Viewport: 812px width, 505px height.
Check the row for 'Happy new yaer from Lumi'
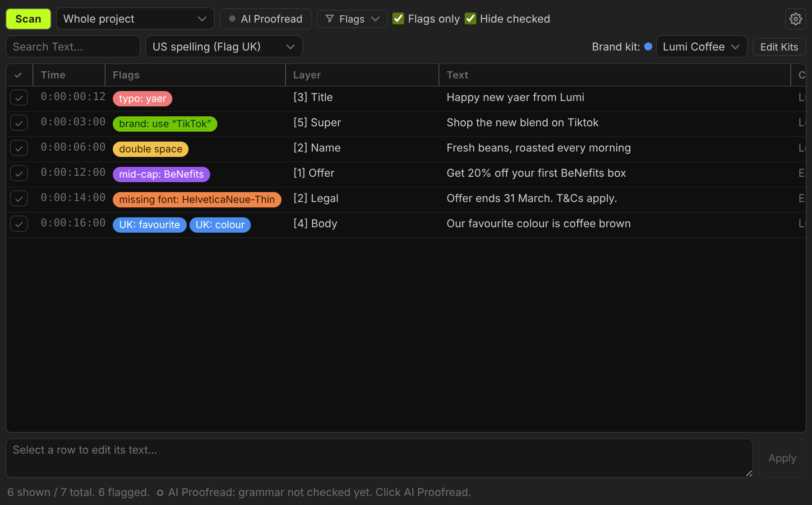point(19,97)
